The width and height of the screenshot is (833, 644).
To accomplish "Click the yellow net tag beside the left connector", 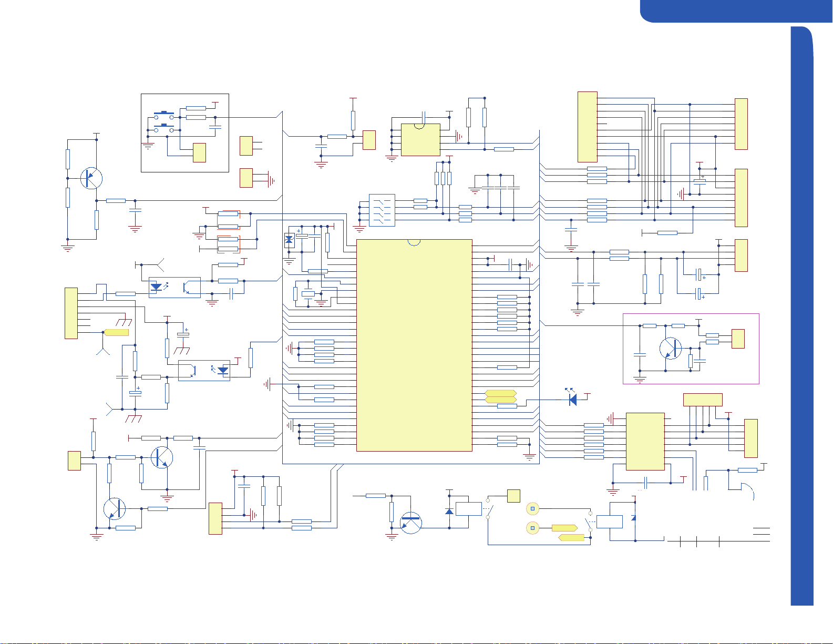I will (x=117, y=332).
